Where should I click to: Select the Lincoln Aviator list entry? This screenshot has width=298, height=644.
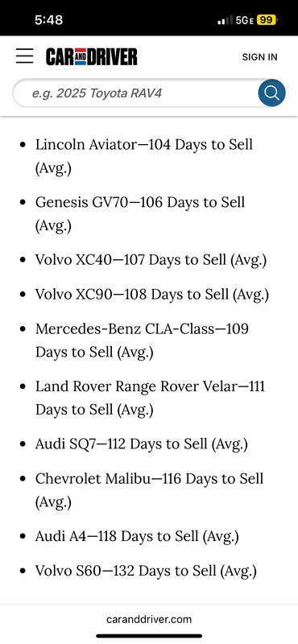click(x=144, y=156)
